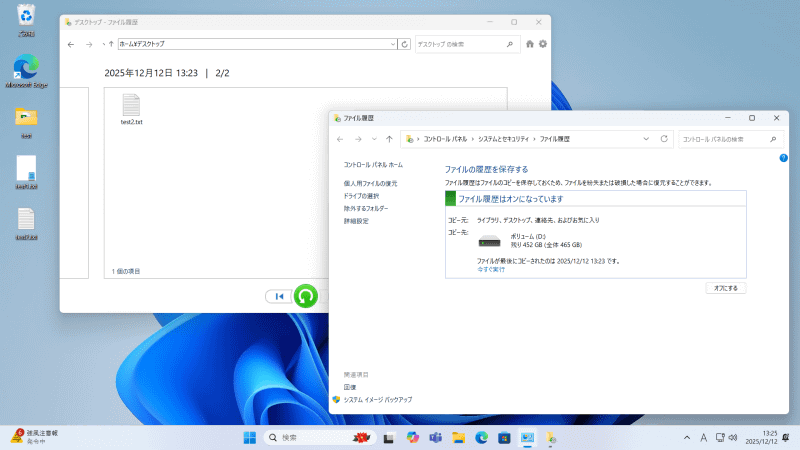This screenshot has height=450, width=800.
Task: Open 詳細設定 link
Action: (x=356, y=221)
